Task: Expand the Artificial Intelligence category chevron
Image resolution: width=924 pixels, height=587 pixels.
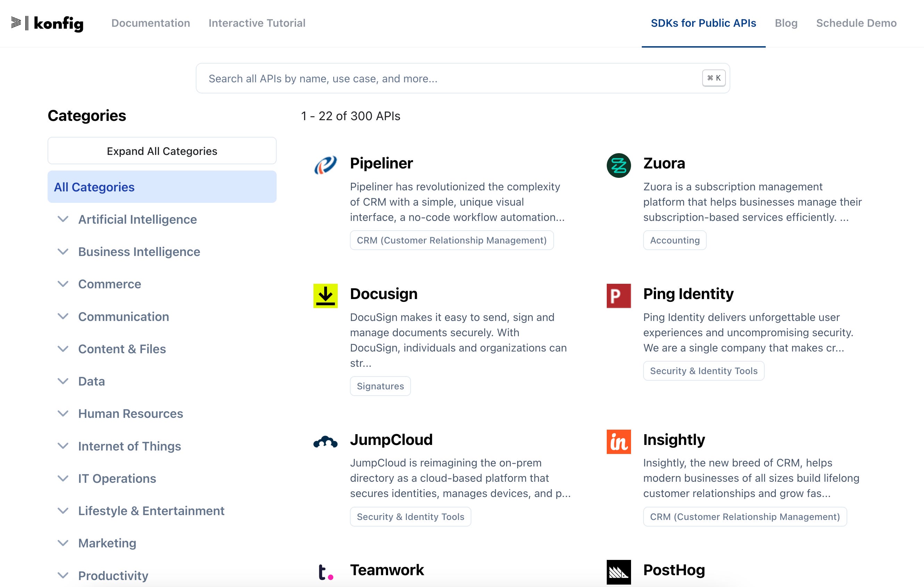Action: pos(63,219)
